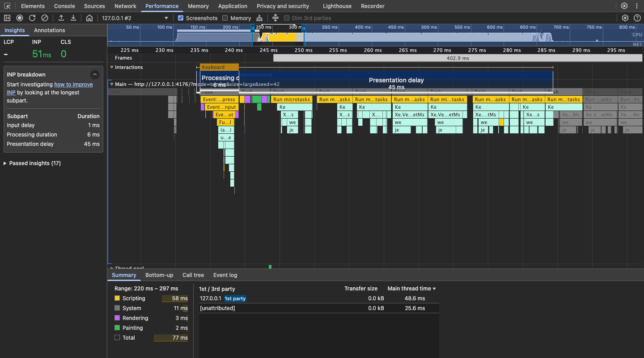
Task: Open the Sources panel tab
Action: pos(94,6)
